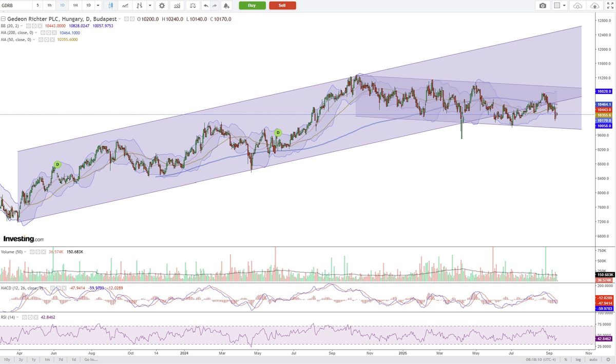Hide the Volume (50) indicator

[x=32, y=252]
